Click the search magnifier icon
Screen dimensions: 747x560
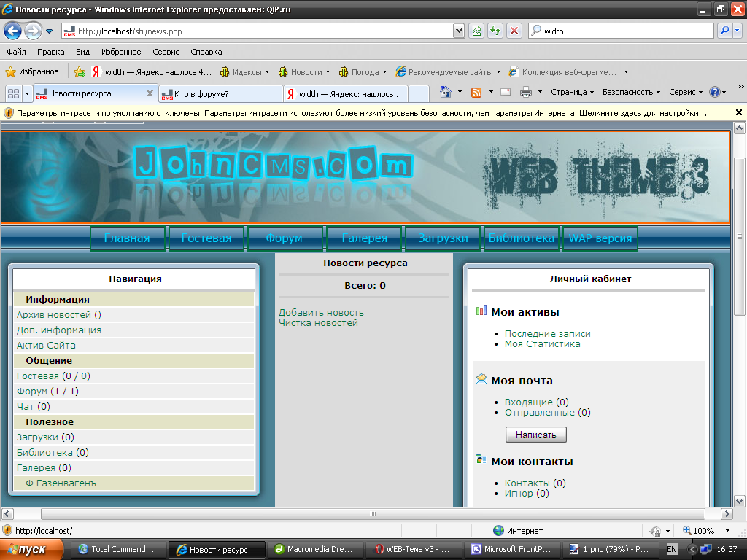(724, 31)
